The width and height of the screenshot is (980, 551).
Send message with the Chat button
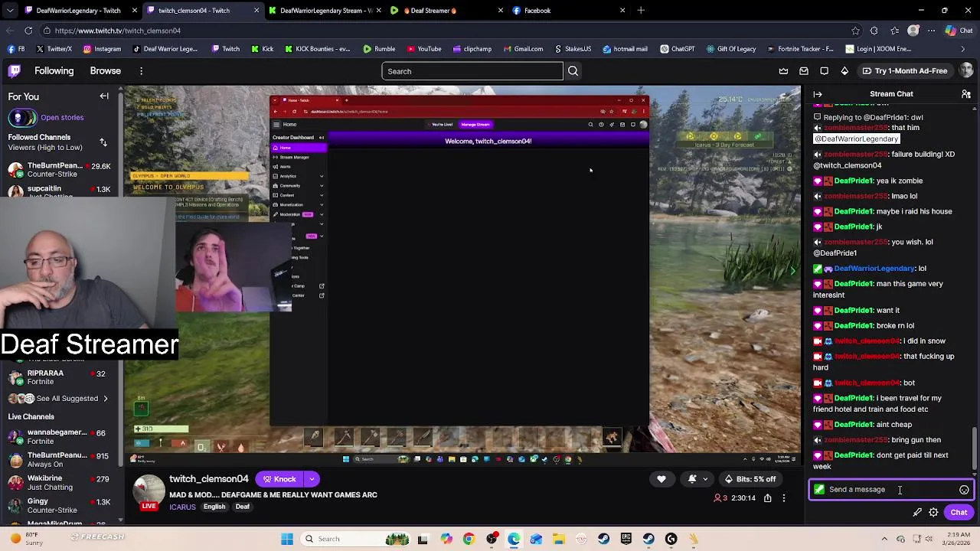(x=959, y=513)
